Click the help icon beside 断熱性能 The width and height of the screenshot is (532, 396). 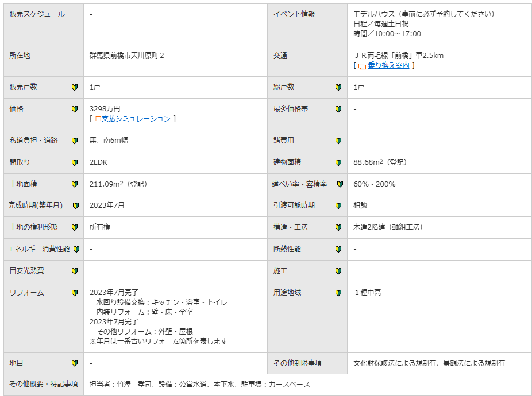[338, 249]
